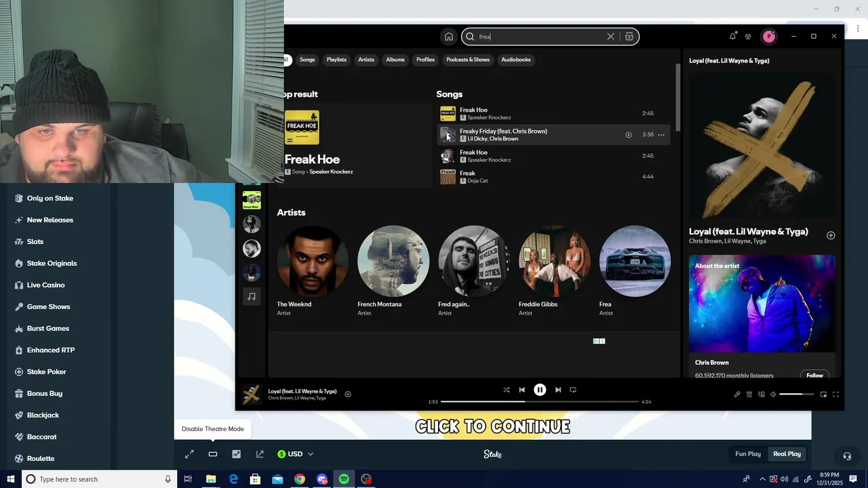
Task: Open Frea artist page
Action: 635,271
